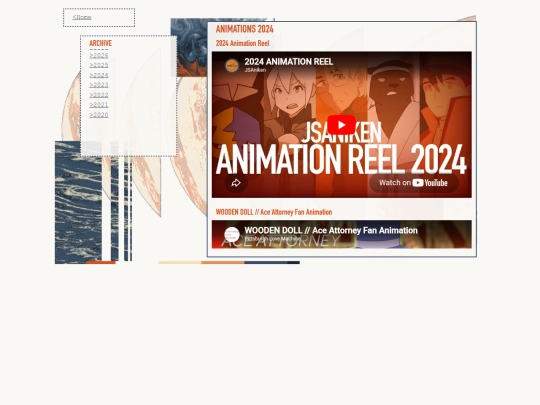540x405 pixels.
Task: Open the 2024 ANIMATION REEL video title
Action: 289,62
